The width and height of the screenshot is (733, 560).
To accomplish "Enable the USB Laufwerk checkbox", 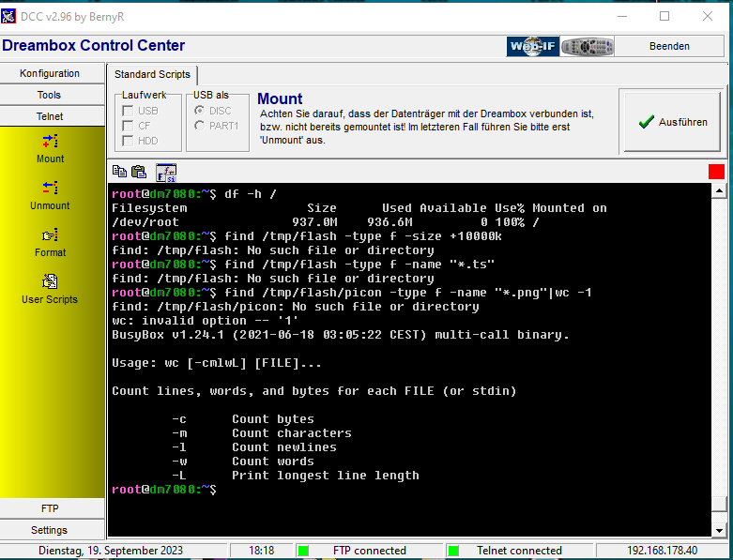I will (128, 111).
